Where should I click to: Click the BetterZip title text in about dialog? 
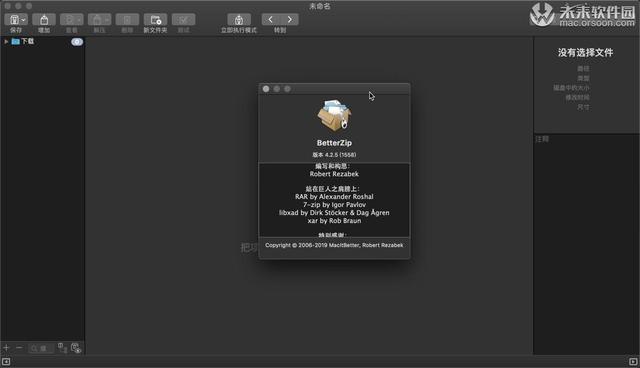click(x=334, y=143)
